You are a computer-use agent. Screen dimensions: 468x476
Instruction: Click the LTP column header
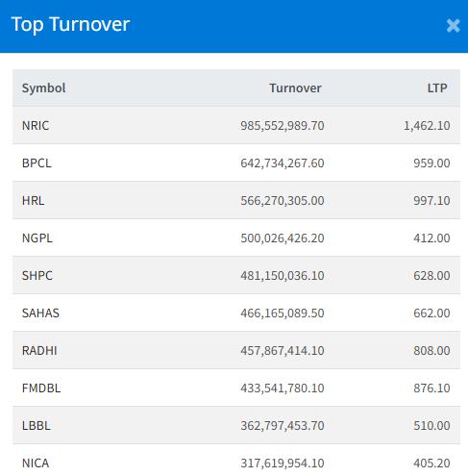click(437, 88)
